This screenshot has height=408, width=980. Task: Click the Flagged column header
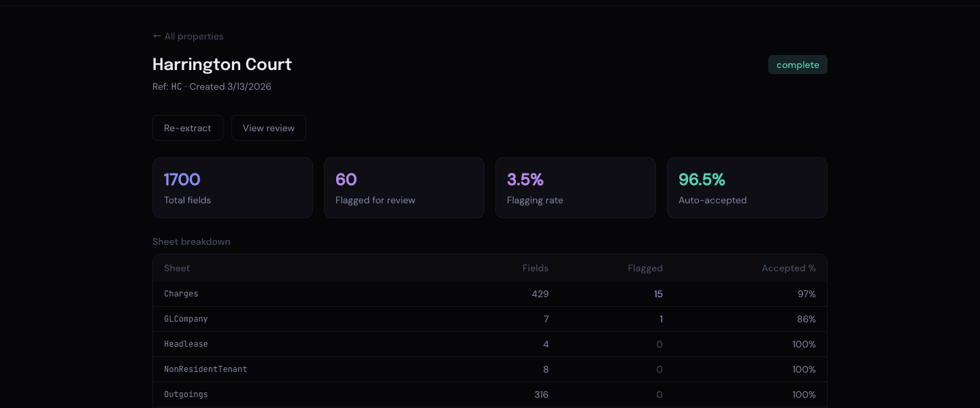click(645, 268)
